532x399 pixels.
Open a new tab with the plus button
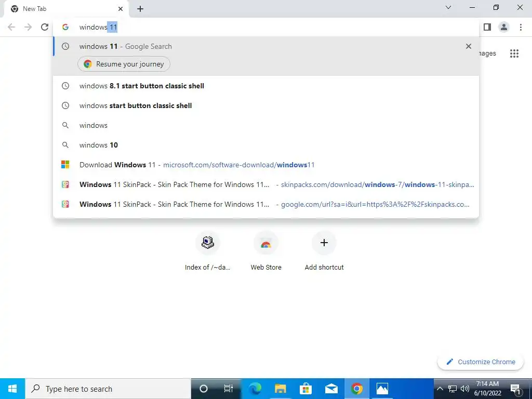tap(140, 9)
